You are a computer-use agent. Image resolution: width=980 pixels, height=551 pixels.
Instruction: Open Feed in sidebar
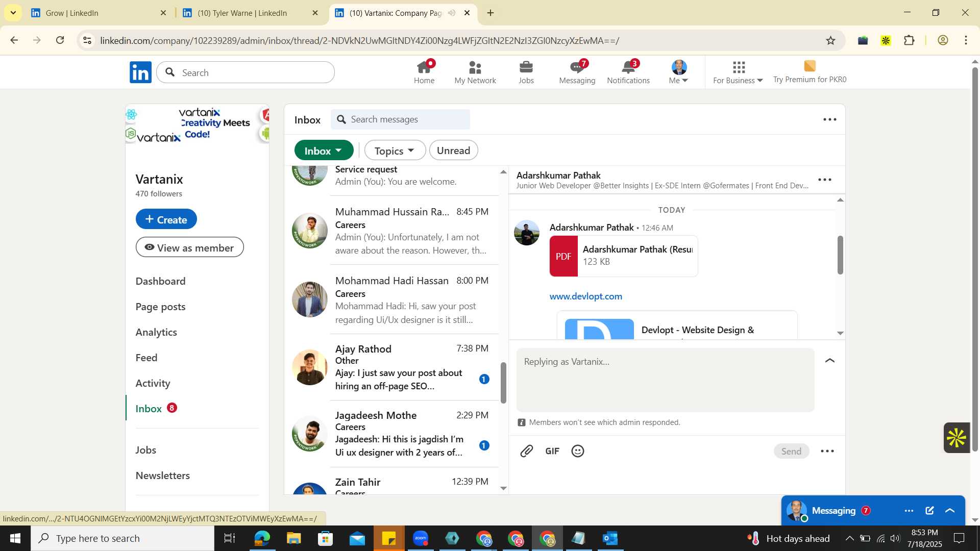click(146, 358)
